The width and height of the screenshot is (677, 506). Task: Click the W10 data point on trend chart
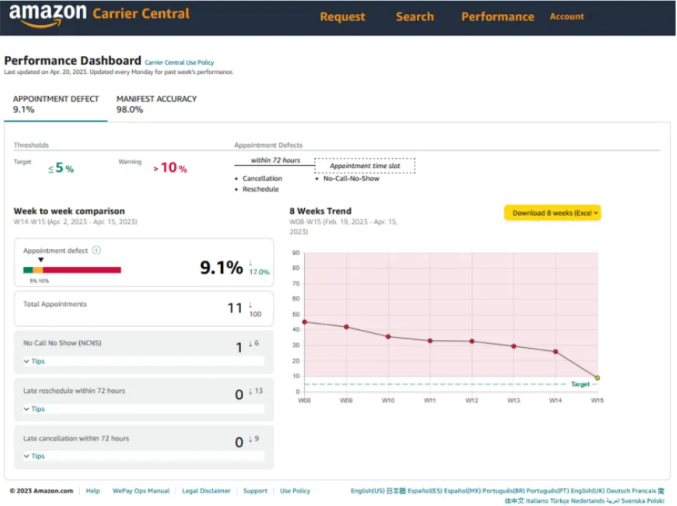pyautogui.click(x=388, y=337)
